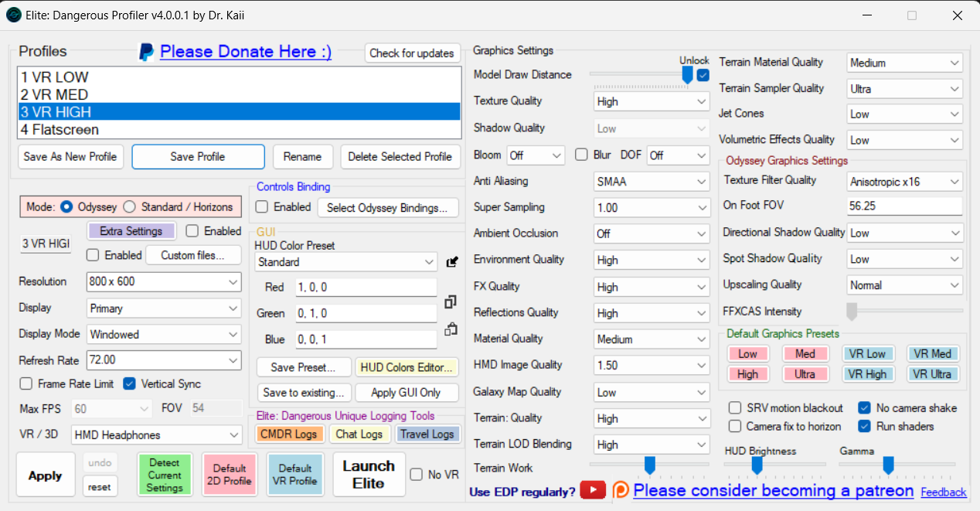Toggle the Model Draw Distance Unlock checkbox

click(x=703, y=75)
